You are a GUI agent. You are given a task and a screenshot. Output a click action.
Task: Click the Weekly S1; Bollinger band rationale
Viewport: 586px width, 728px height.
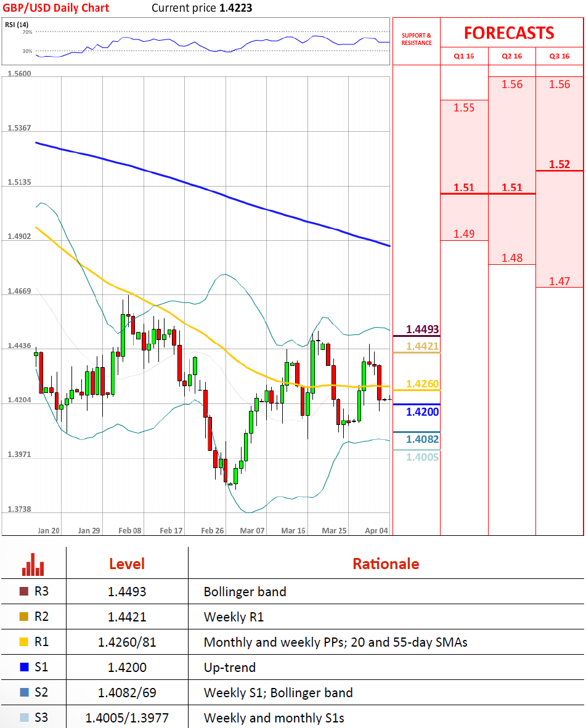278,693
